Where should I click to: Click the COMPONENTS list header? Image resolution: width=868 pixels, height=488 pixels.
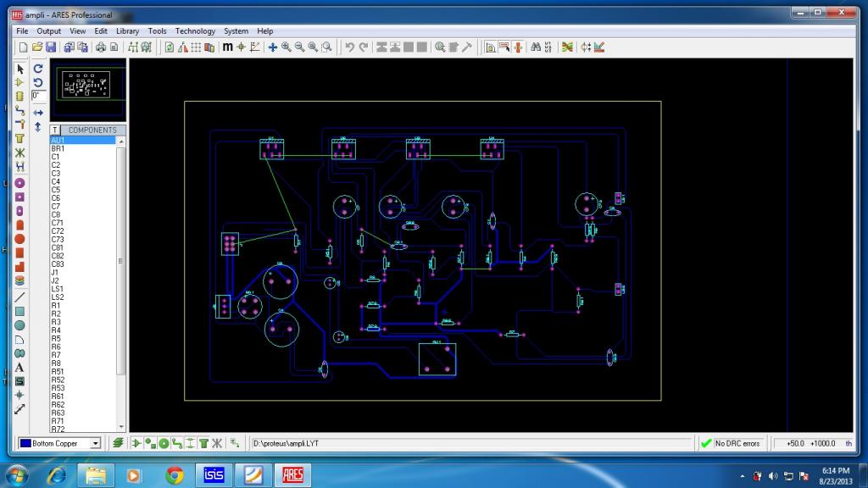coord(92,130)
